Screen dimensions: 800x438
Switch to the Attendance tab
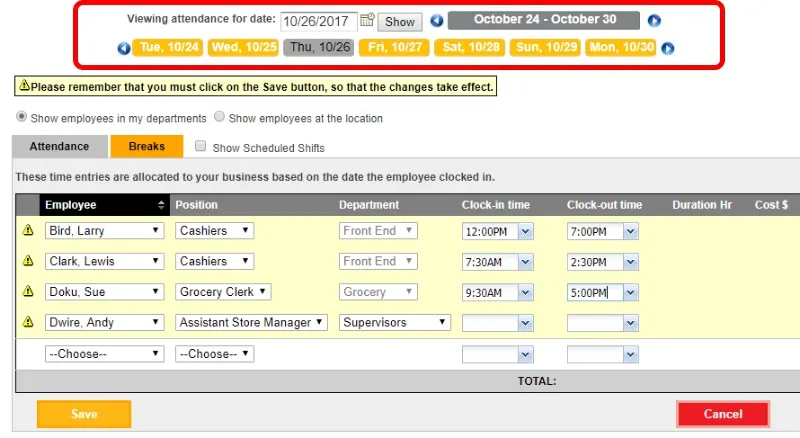(x=60, y=147)
